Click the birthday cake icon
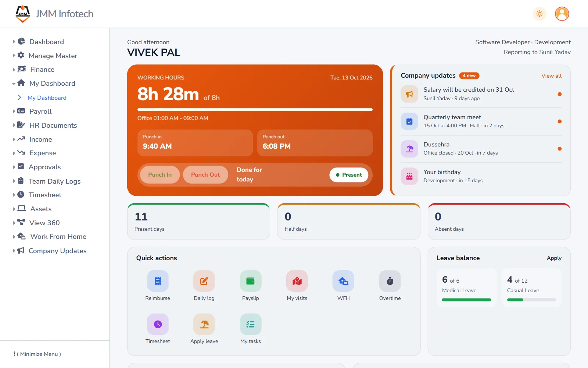The width and height of the screenshot is (588, 368). [409, 176]
